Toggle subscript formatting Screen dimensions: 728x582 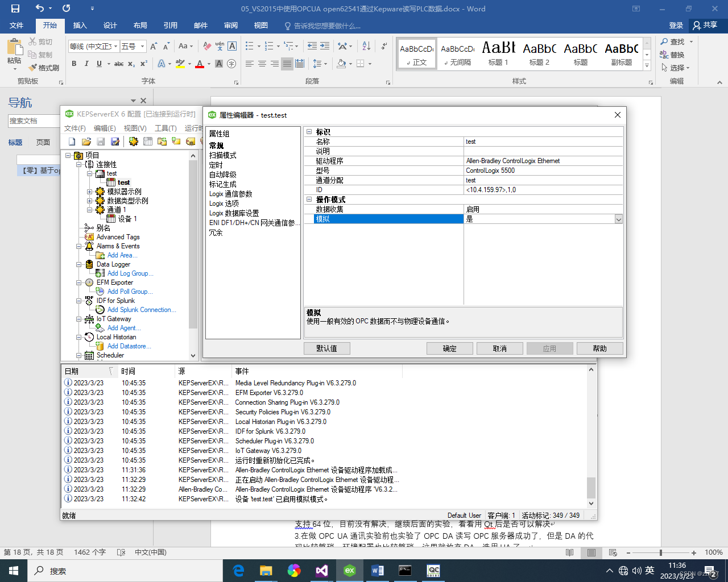[131, 64]
